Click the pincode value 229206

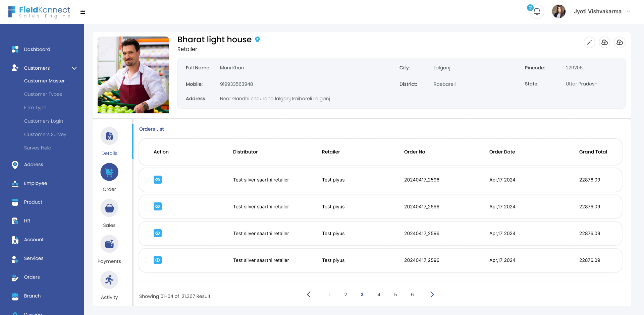point(574,68)
